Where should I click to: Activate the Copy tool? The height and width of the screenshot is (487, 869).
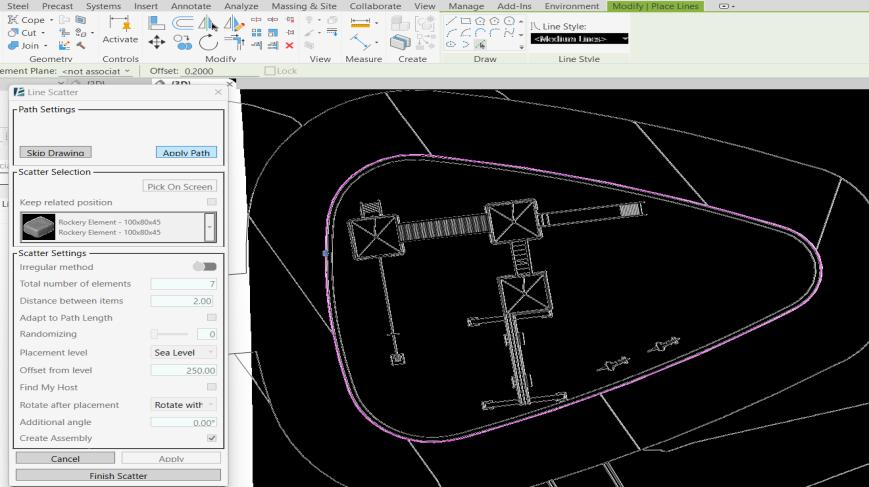coord(182,42)
